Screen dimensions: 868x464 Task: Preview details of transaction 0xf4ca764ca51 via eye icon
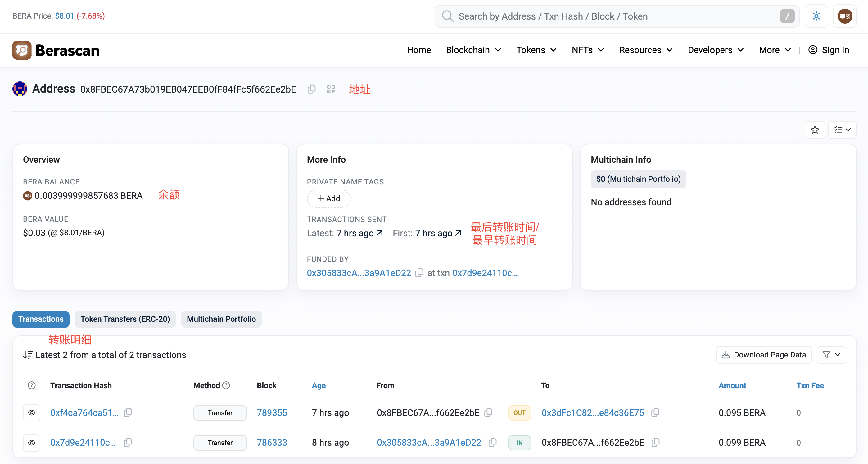click(32, 412)
